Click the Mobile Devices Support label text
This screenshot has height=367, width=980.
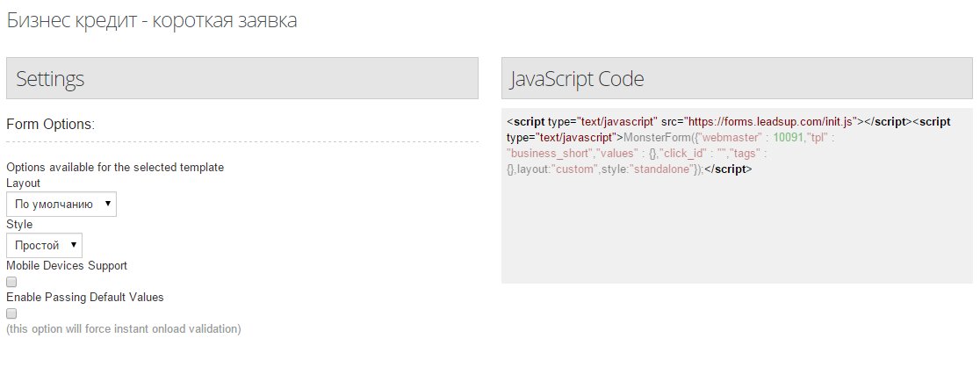67,265
